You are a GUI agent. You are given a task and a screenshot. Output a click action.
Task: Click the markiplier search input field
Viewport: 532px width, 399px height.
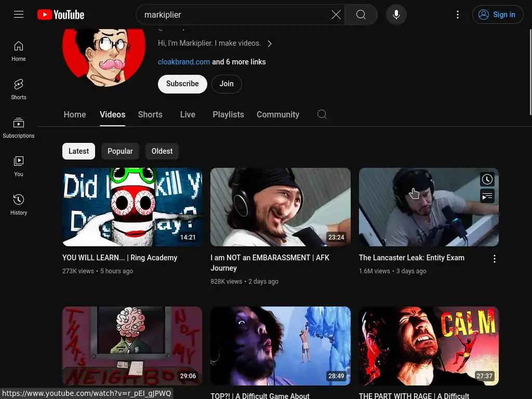point(234,15)
